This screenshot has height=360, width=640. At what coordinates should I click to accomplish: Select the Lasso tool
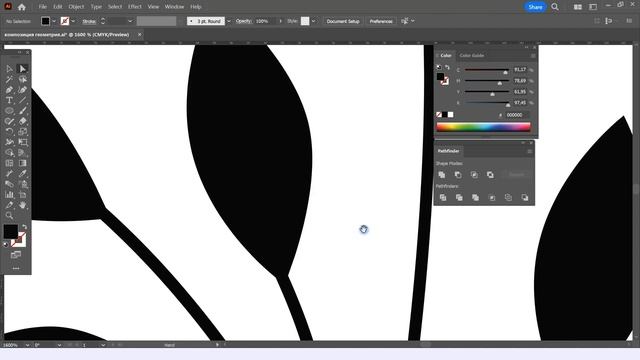click(22, 79)
